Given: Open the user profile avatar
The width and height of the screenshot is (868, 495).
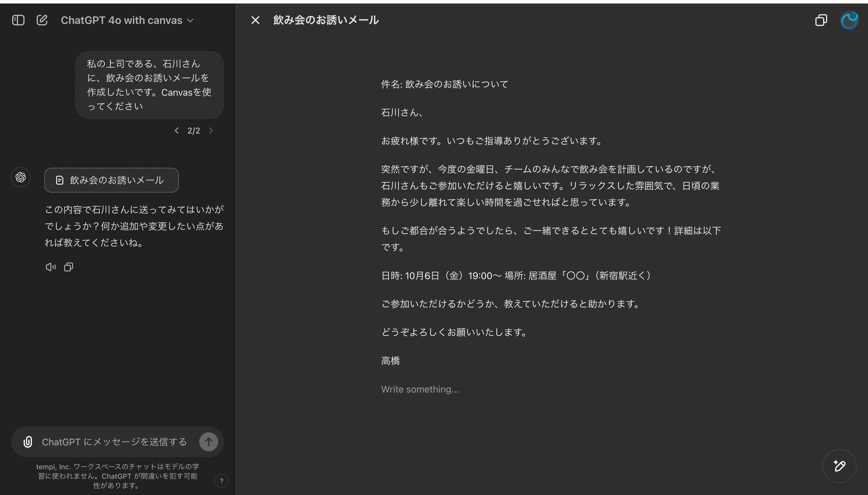Looking at the screenshot, I should click(x=849, y=20).
